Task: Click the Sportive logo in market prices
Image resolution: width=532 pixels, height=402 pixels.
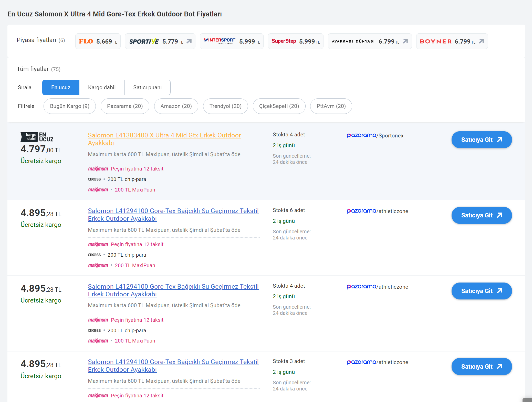Action: click(144, 41)
